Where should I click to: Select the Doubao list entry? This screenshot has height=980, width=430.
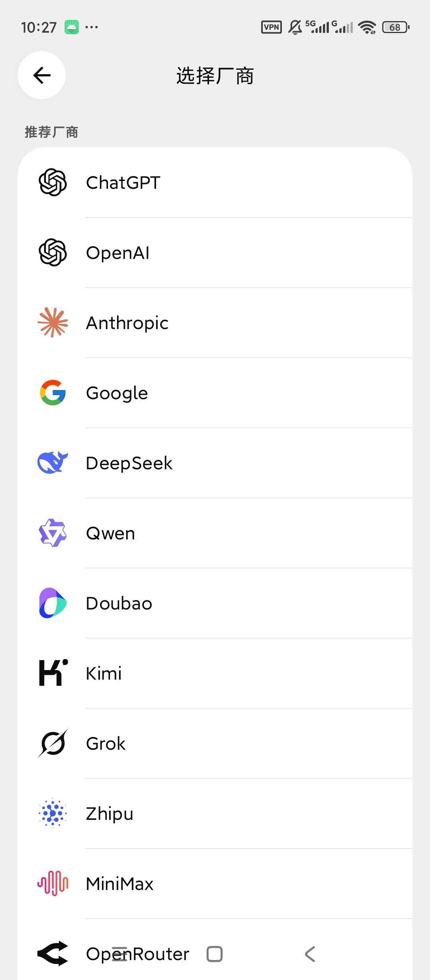tap(215, 603)
